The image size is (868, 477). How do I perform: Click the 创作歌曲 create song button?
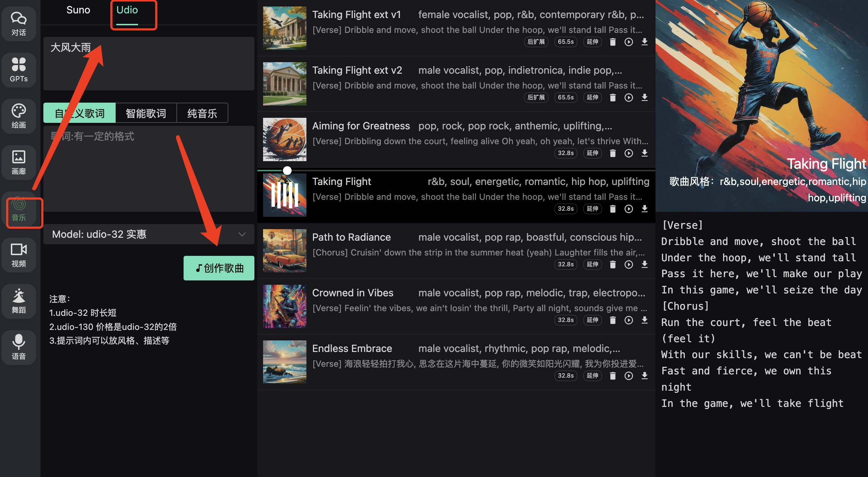219,268
